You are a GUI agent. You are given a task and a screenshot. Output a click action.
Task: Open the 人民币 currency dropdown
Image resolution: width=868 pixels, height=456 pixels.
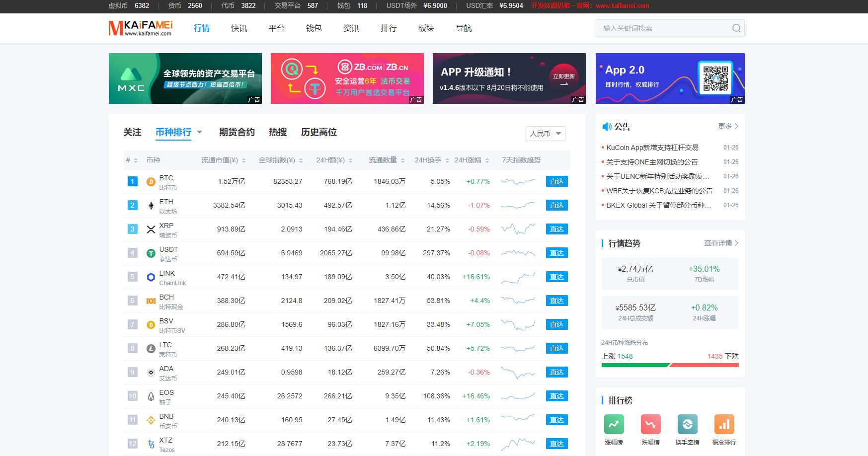545,134
